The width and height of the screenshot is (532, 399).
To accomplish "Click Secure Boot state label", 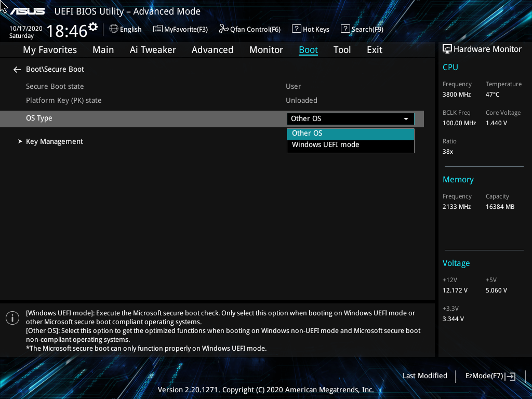I will (x=55, y=87).
